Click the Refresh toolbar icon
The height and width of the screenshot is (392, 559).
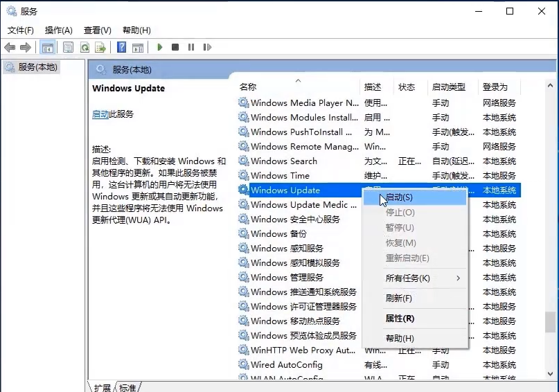tap(85, 47)
